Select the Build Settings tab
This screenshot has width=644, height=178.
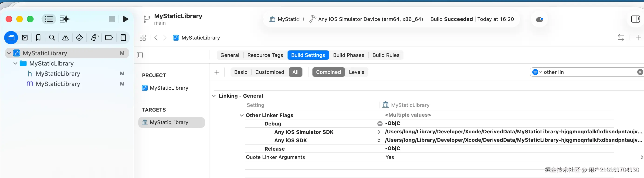pyautogui.click(x=308, y=55)
